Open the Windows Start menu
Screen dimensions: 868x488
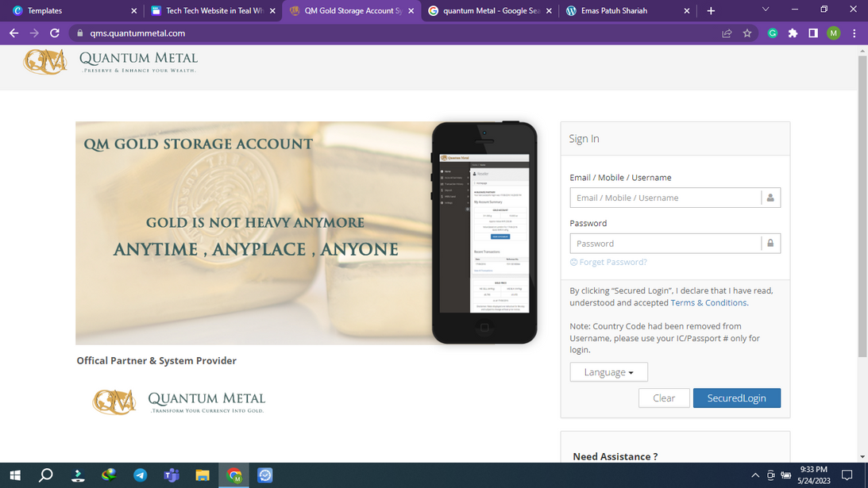pos(15,475)
